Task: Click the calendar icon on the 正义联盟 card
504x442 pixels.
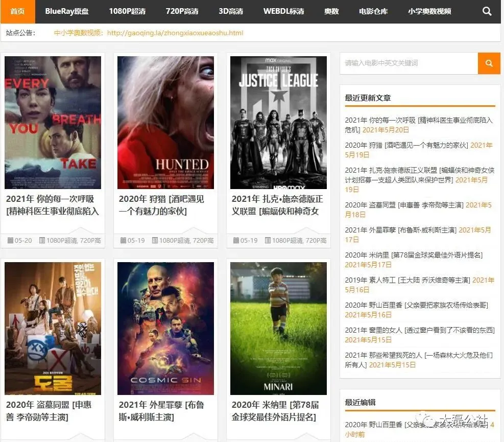Action: pos(236,240)
